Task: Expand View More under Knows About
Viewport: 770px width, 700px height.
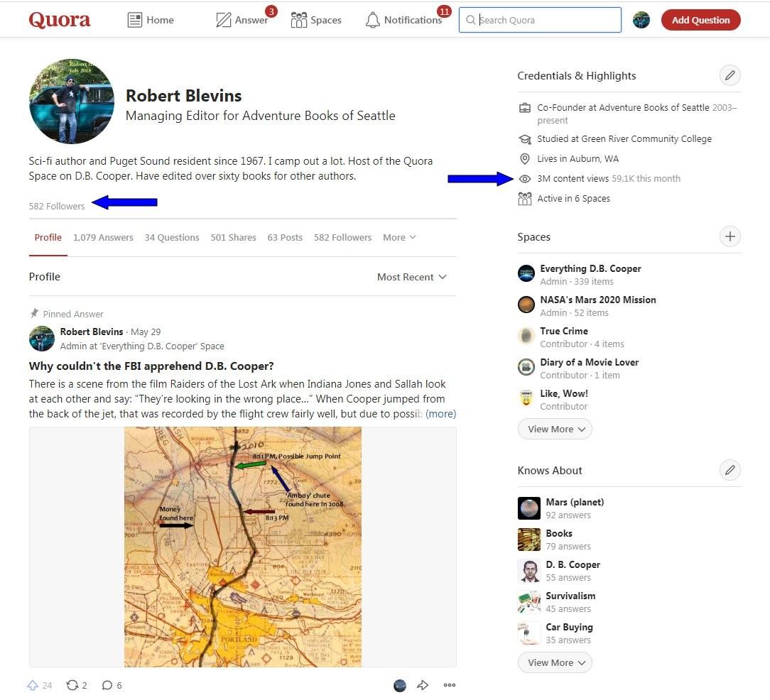Action: click(555, 662)
